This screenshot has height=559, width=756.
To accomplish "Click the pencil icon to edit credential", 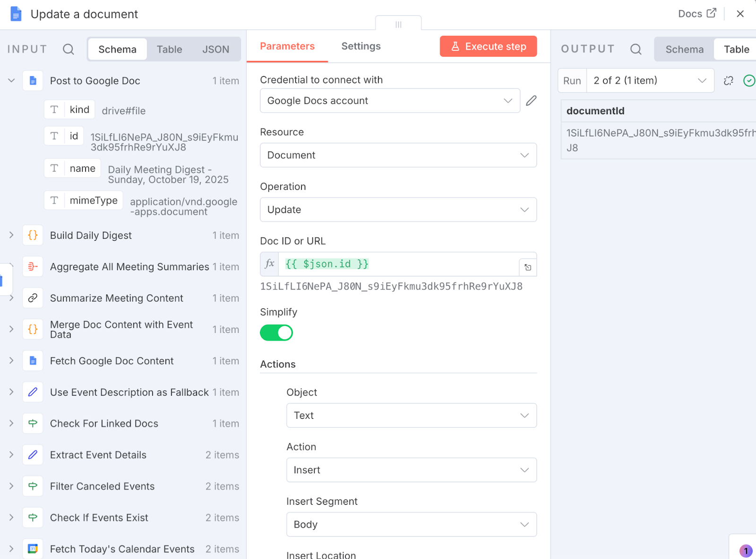I will 531,101.
